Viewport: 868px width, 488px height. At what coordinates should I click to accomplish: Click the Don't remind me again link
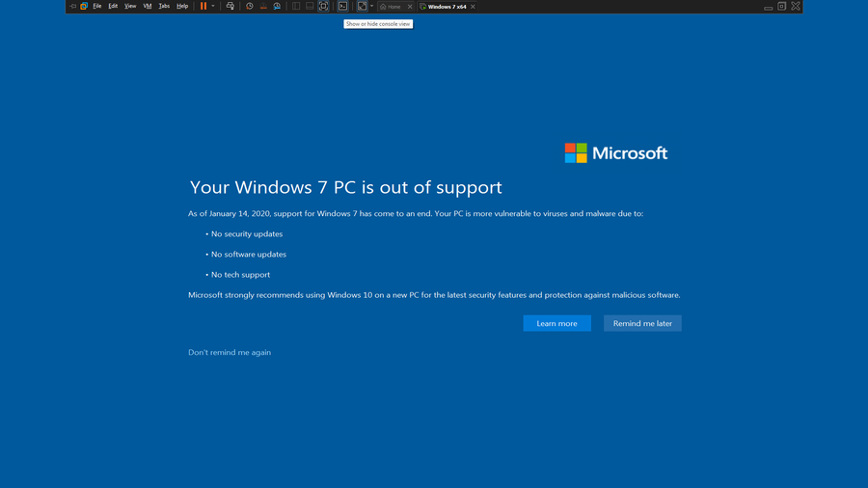(x=230, y=352)
